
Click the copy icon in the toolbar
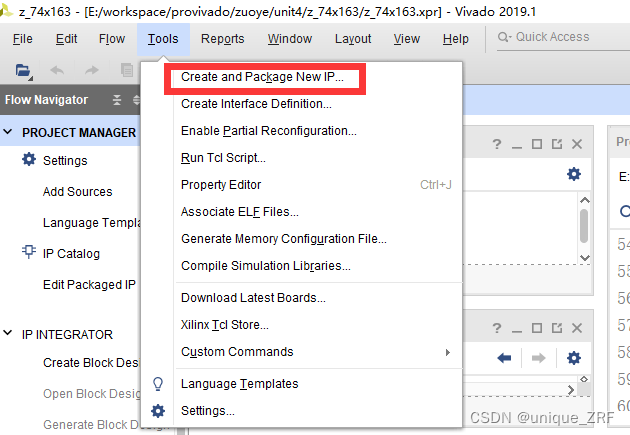pyautogui.click(x=127, y=70)
